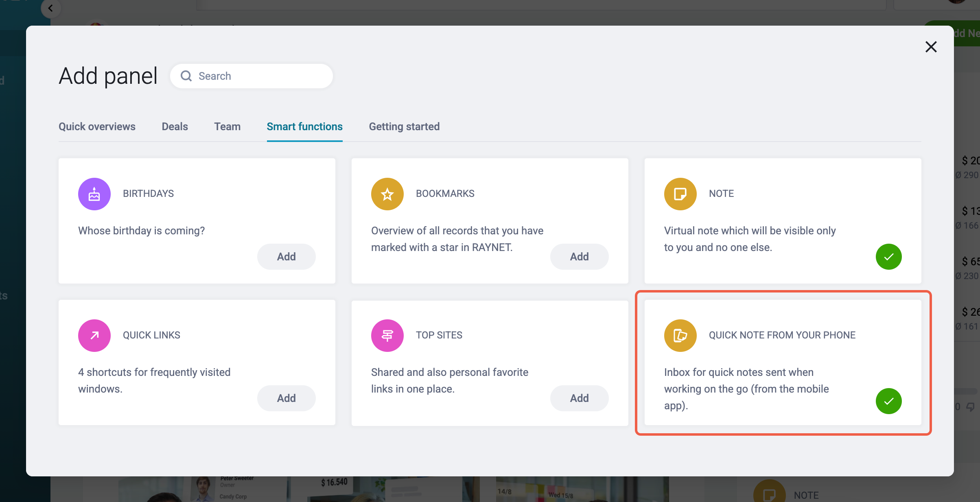The image size is (980, 502).
Task: Click the Add panel heading
Action: click(x=108, y=76)
